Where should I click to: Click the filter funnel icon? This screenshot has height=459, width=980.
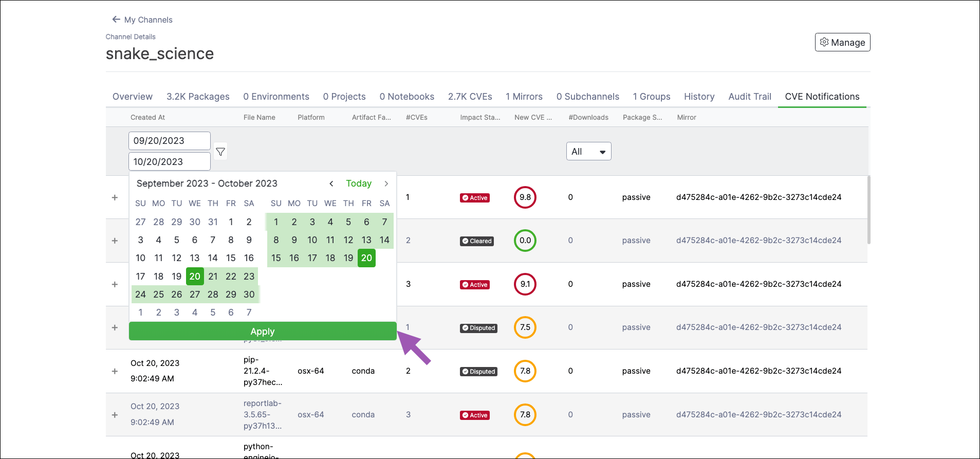(220, 152)
